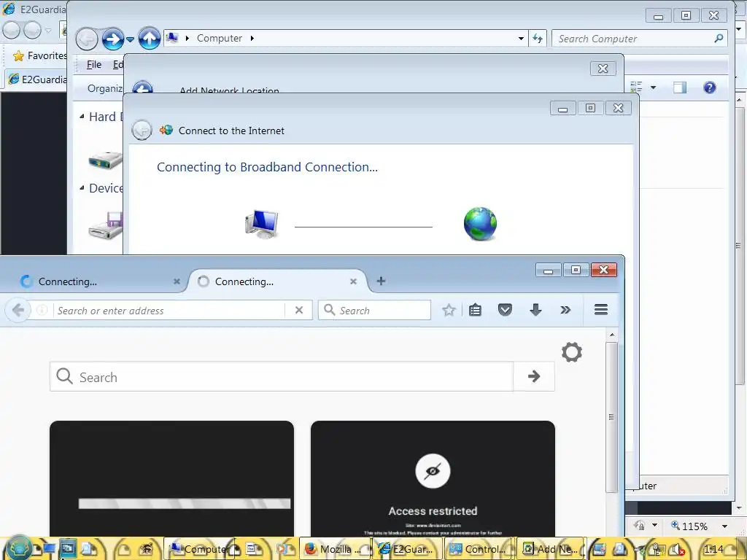Collapse the Hard Disk Drives group
The image size is (747, 560).
(82, 116)
